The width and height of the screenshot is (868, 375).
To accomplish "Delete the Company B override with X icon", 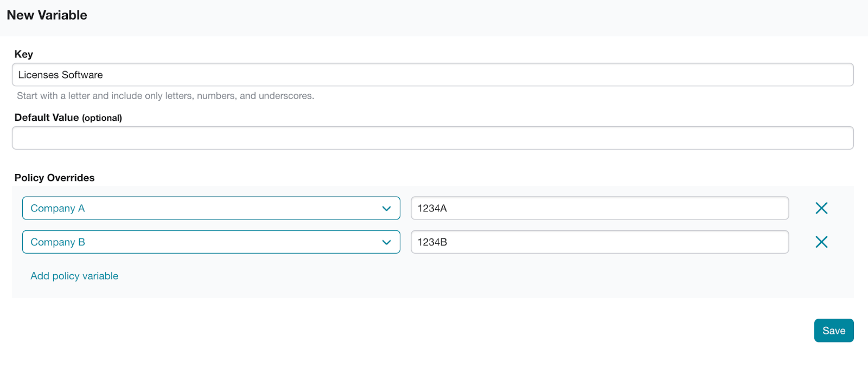I will pyautogui.click(x=821, y=242).
